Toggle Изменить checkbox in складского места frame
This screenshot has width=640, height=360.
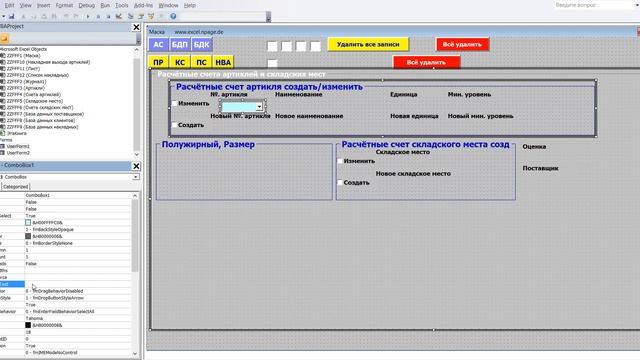pos(340,161)
